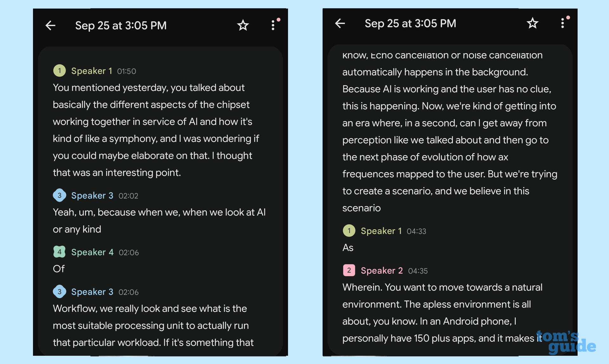Screen dimensions: 609x364
Task: Tap the Speaker 3 avatar at 02:02
Action: click(59, 195)
